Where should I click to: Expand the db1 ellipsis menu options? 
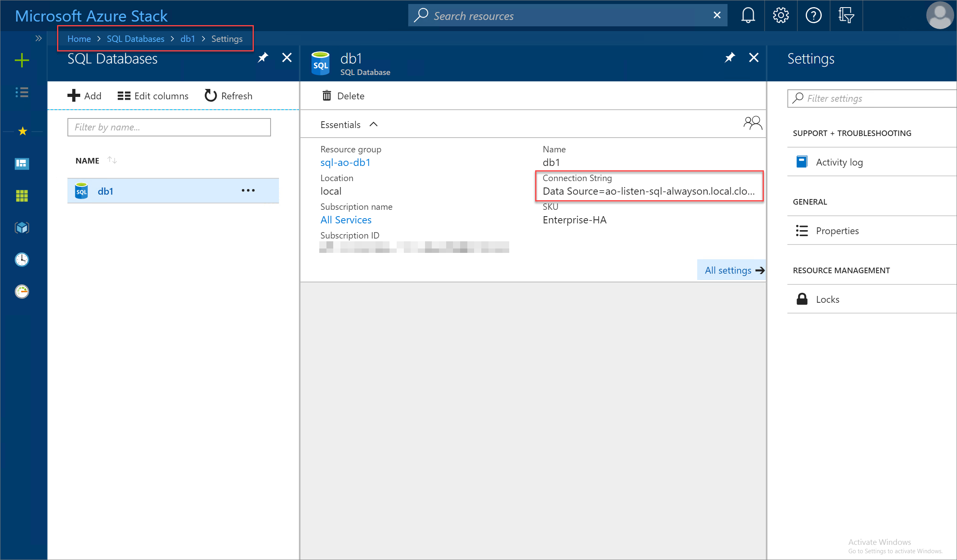coord(247,191)
